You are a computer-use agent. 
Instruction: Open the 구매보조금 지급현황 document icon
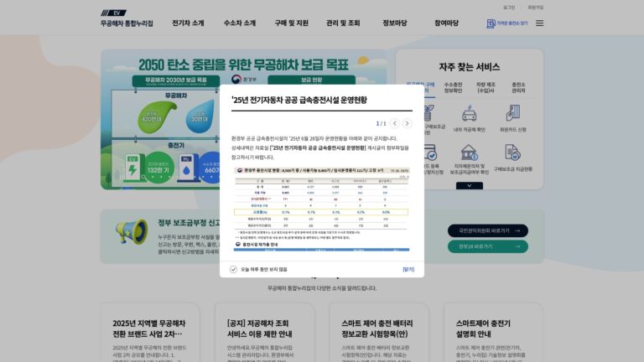[512, 153]
